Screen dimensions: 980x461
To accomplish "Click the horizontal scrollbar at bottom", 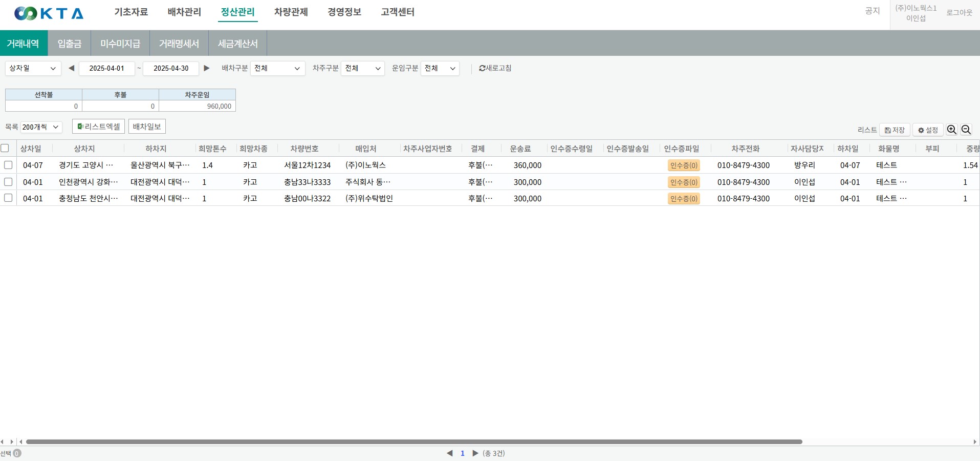I will 413,442.
